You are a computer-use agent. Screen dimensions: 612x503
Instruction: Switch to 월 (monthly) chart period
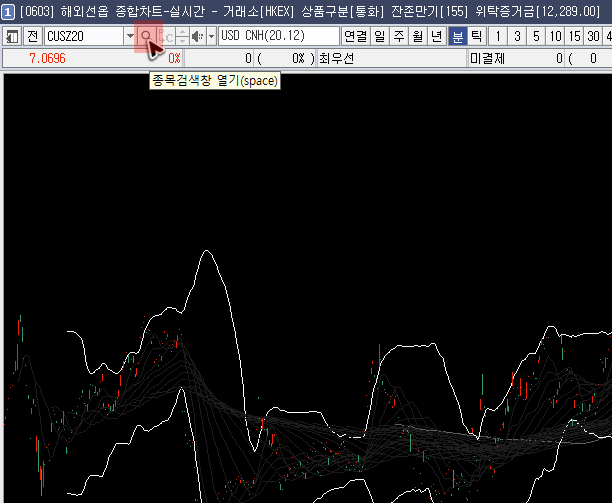click(418, 37)
